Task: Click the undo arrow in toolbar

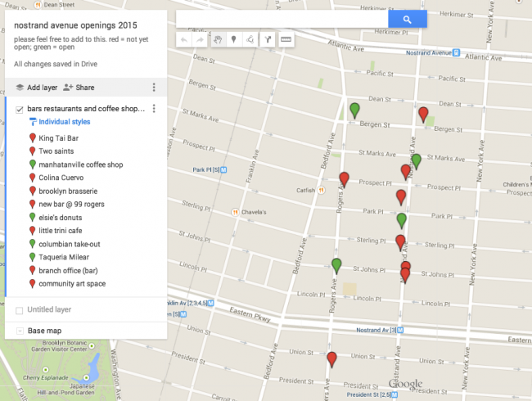Action: 184,40
